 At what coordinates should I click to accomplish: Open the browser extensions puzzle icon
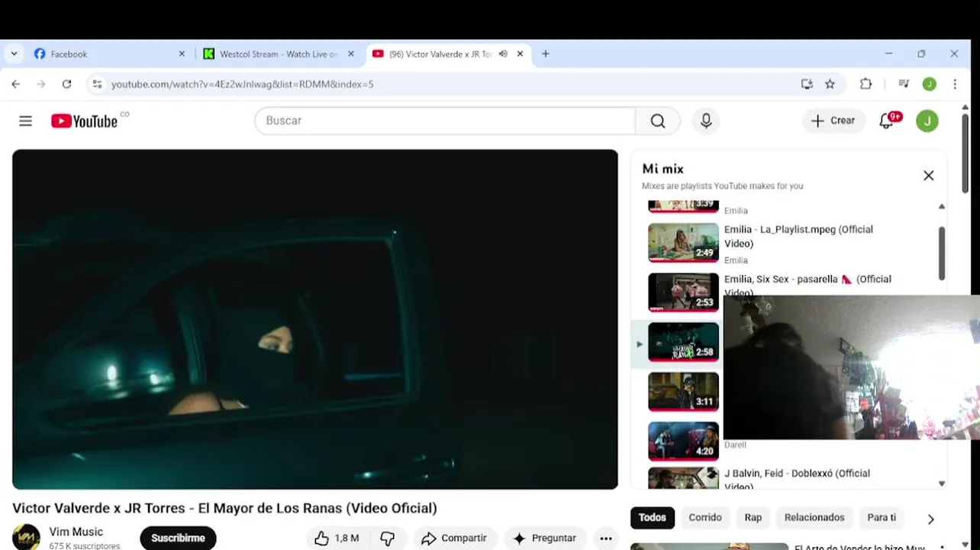pos(866,84)
